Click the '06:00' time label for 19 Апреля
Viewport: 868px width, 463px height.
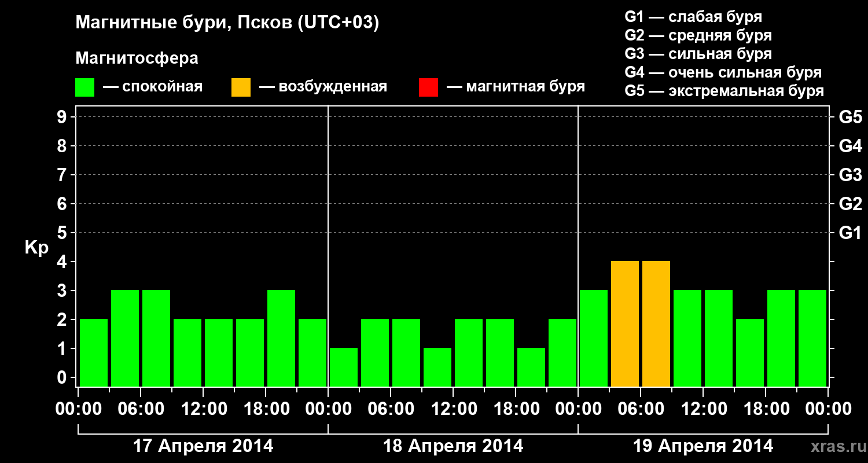pyautogui.click(x=641, y=409)
